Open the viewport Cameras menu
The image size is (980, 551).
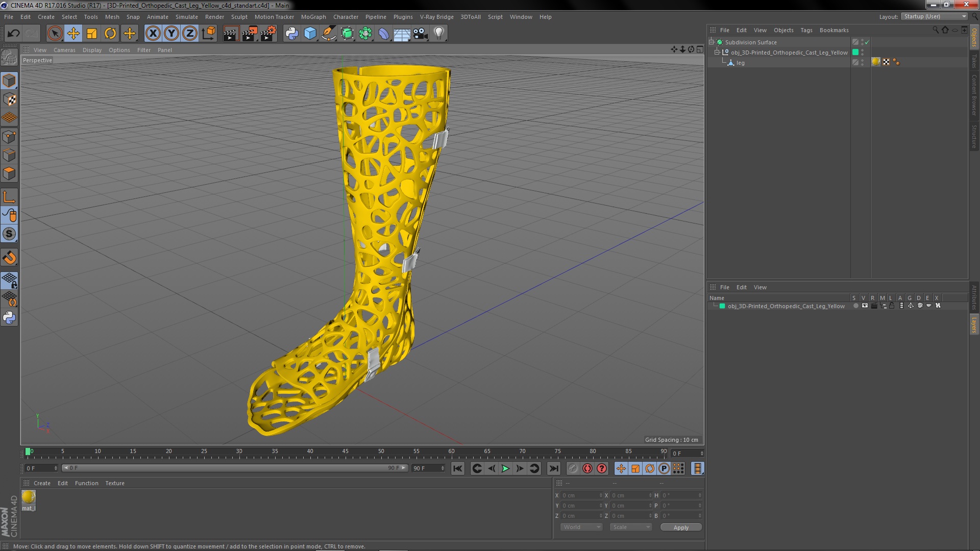64,50
